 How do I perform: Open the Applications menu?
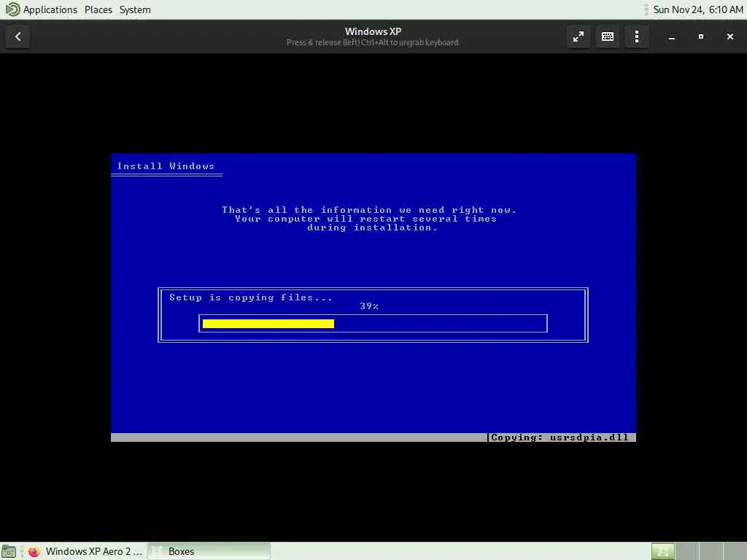(50, 9)
